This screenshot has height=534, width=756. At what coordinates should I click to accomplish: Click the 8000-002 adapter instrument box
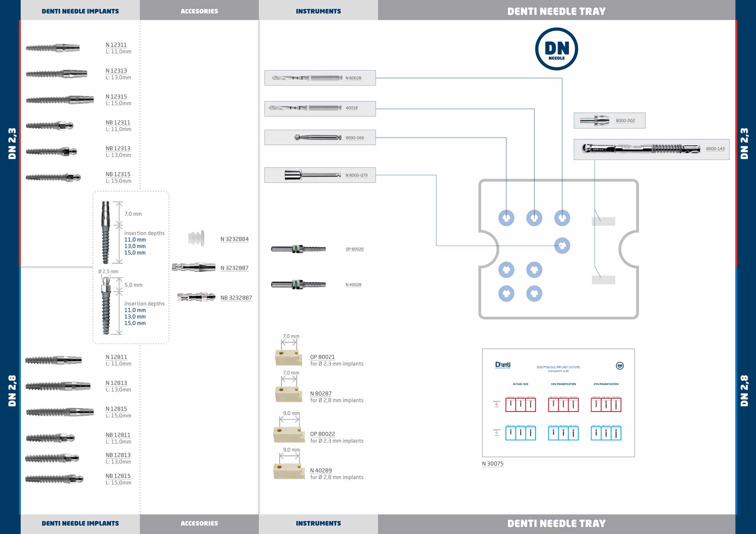click(x=609, y=120)
